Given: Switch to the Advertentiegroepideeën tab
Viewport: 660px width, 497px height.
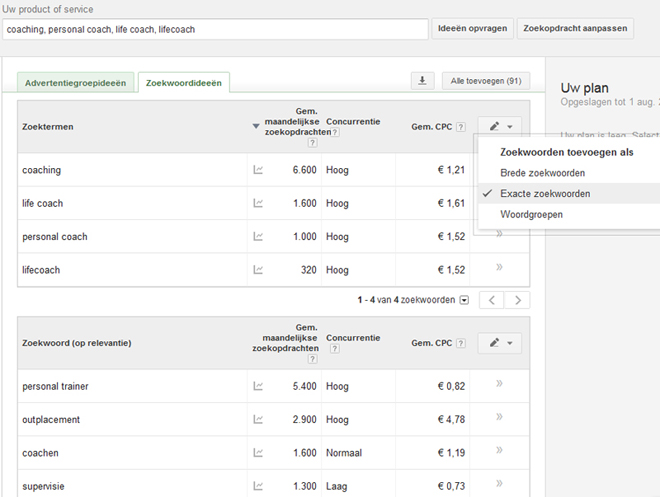Looking at the screenshot, I should click(75, 82).
